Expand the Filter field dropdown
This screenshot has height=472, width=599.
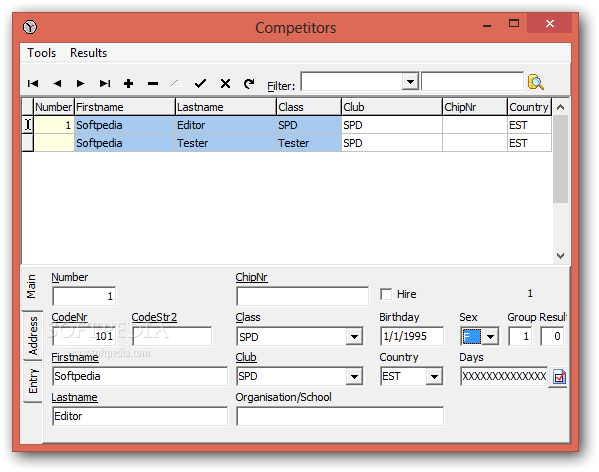410,81
